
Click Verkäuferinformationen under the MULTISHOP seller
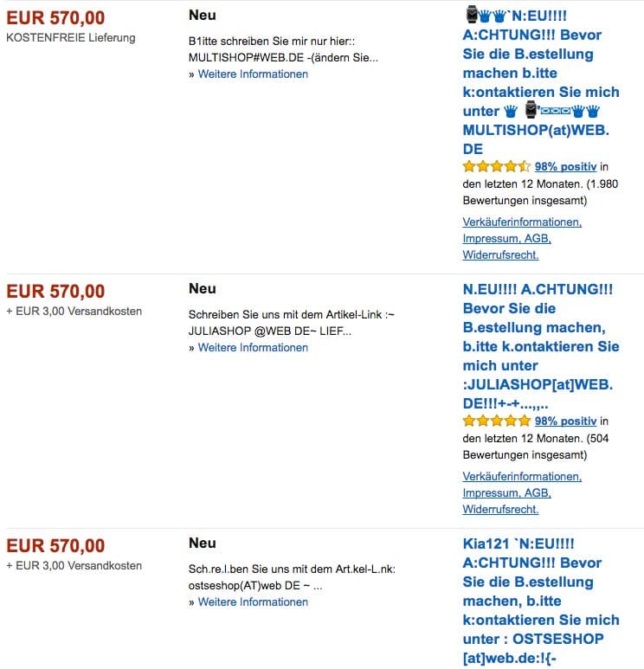tap(522, 222)
